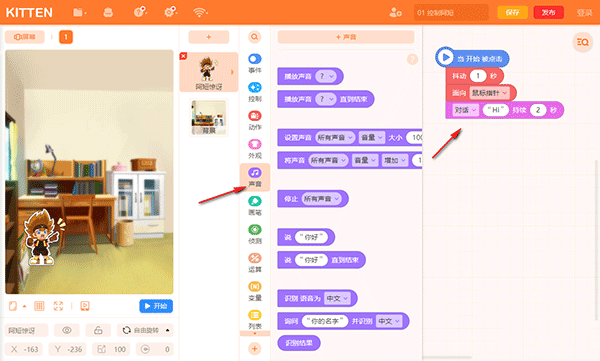
Task: Open the 事件 events block category
Action: pyautogui.click(x=254, y=63)
